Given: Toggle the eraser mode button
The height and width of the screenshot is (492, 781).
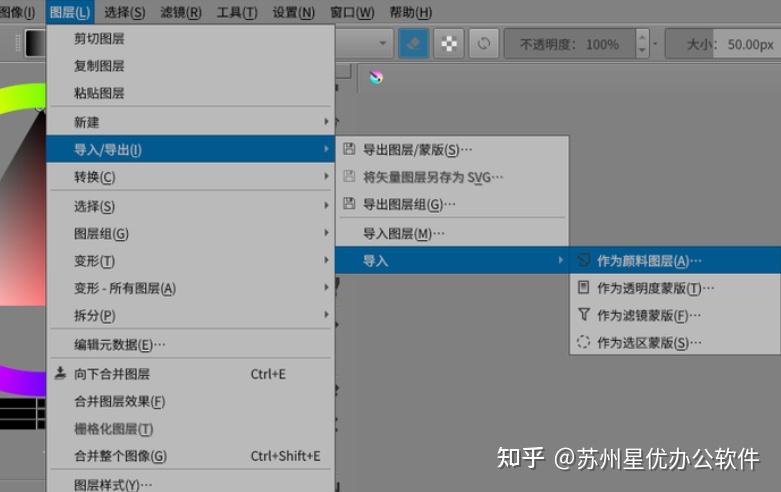Looking at the screenshot, I should 413,44.
